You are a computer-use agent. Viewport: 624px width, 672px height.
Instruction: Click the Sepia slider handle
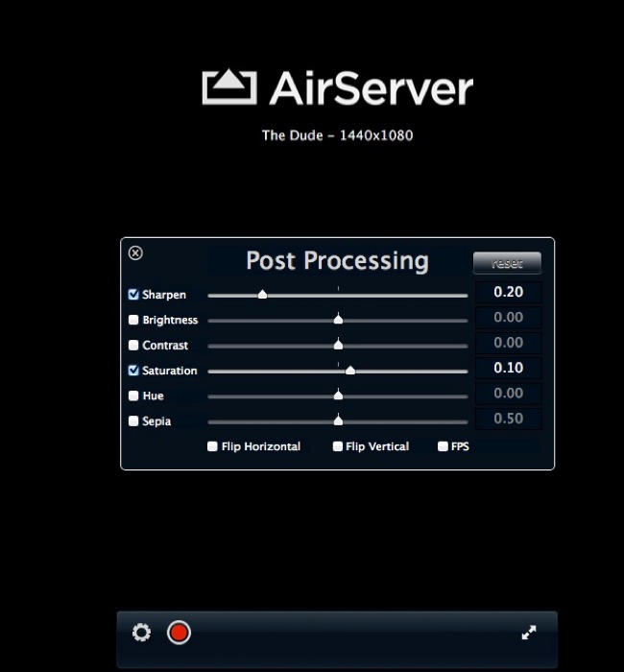click(338, 420)
